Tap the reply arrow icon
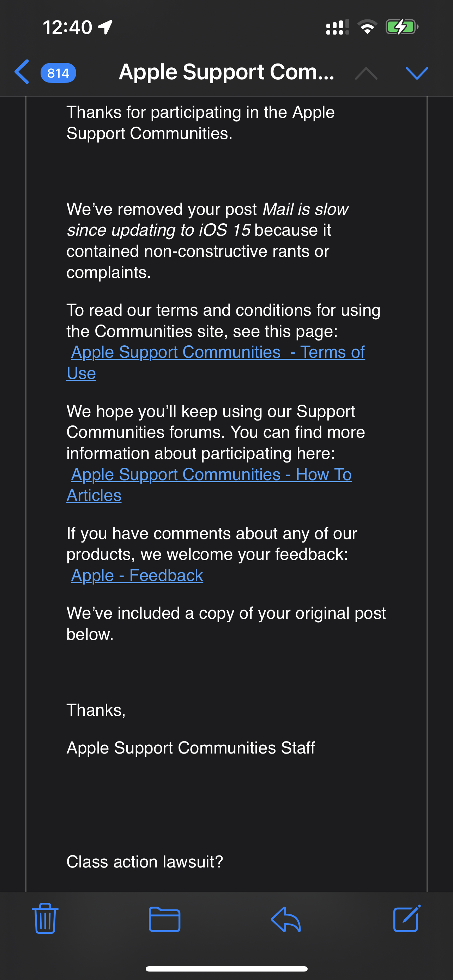The height and width of the screenshot is (980, 453). (286, 919)
